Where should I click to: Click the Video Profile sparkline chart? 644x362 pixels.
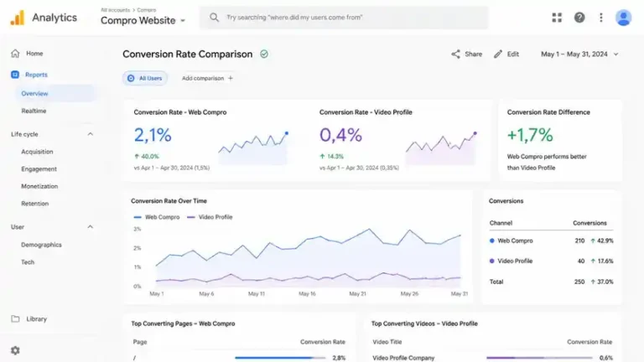[441, 147]
